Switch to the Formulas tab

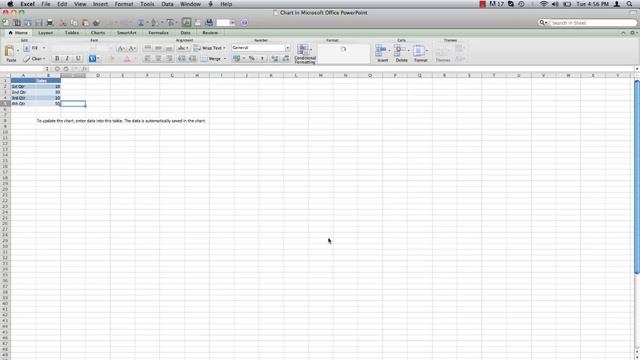click(x=158, y=33)
